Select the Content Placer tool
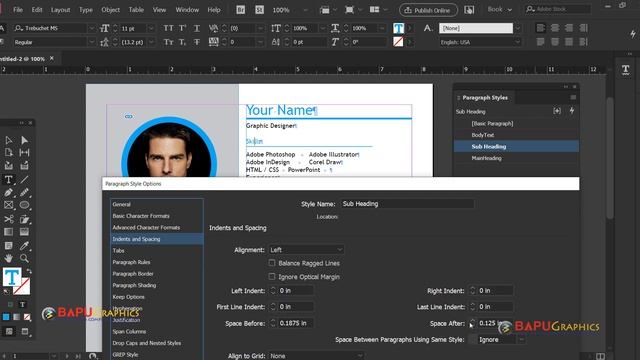The width and height of the screenshot is (640, 360). (24, 166)
